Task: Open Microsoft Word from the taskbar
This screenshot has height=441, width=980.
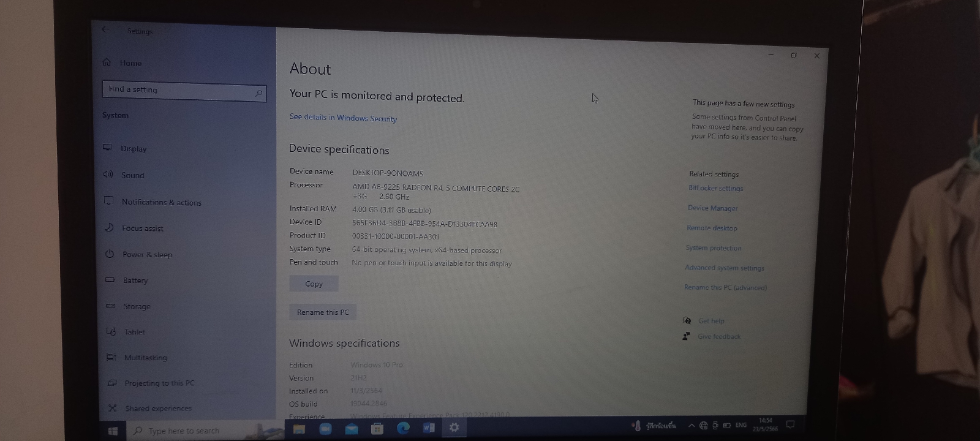Action: (x=428, y=428)
